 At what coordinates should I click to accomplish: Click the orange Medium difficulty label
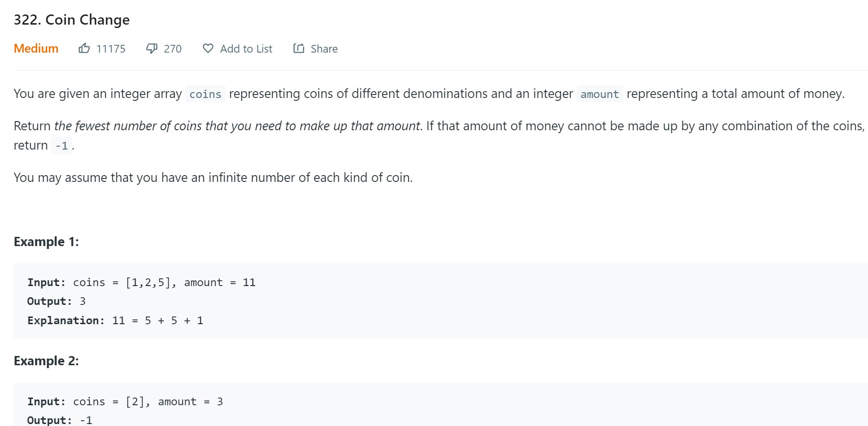click(36, 48)
